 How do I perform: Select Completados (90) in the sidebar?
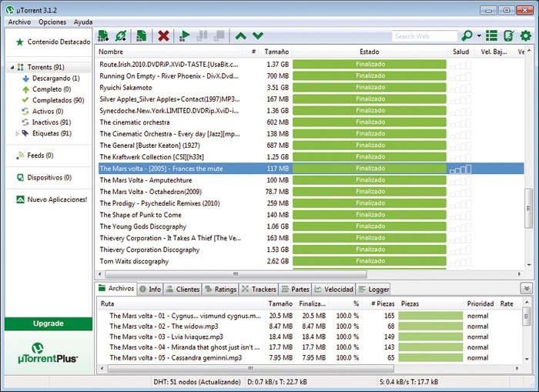coord(53,100)
